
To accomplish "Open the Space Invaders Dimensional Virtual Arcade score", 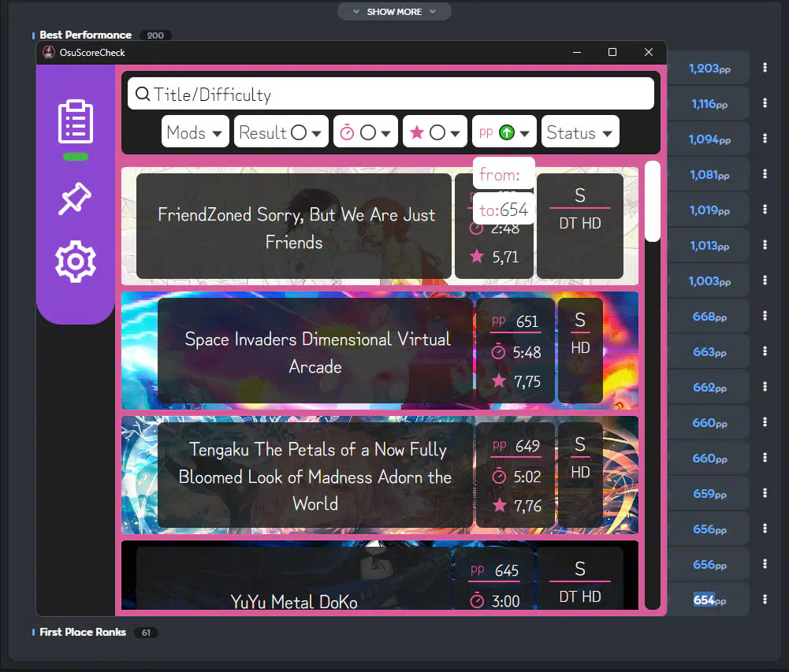I will pos(315,352).
